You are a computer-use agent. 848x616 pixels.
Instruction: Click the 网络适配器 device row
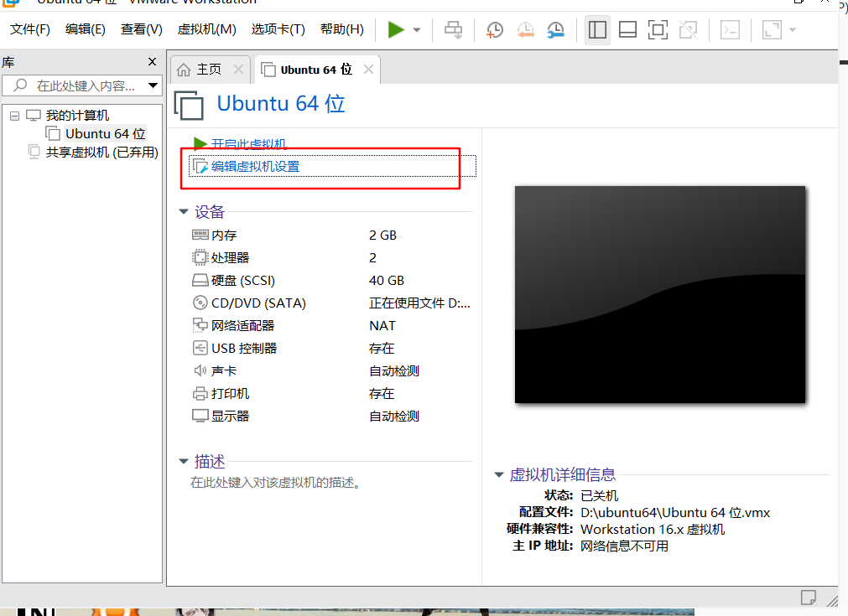pos(332,326)
